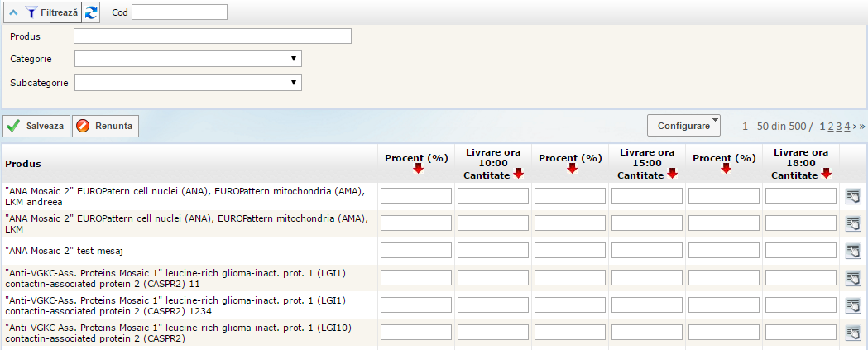The height and width of the screenshot is (350, 868).
Task: Open the Categorie dropdown
Action: 188,59
